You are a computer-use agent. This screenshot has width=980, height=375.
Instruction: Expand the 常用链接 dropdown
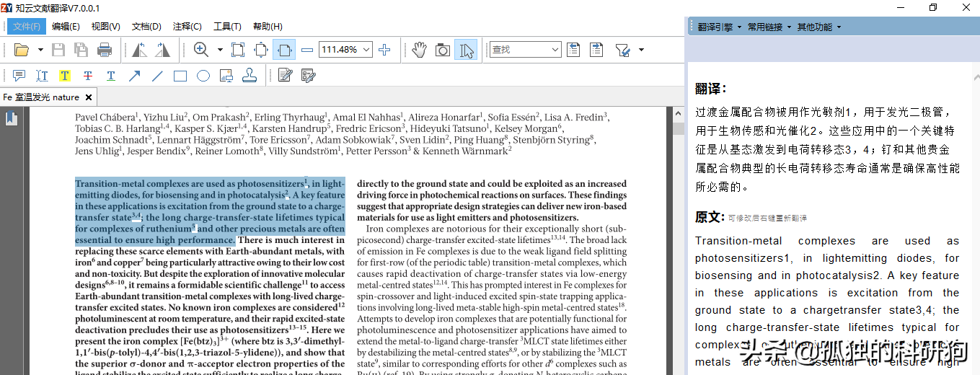pyautogui.click(x=768, y=27)
